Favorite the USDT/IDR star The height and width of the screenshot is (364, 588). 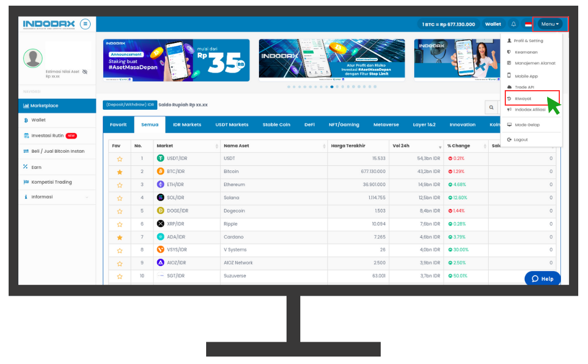119,159
